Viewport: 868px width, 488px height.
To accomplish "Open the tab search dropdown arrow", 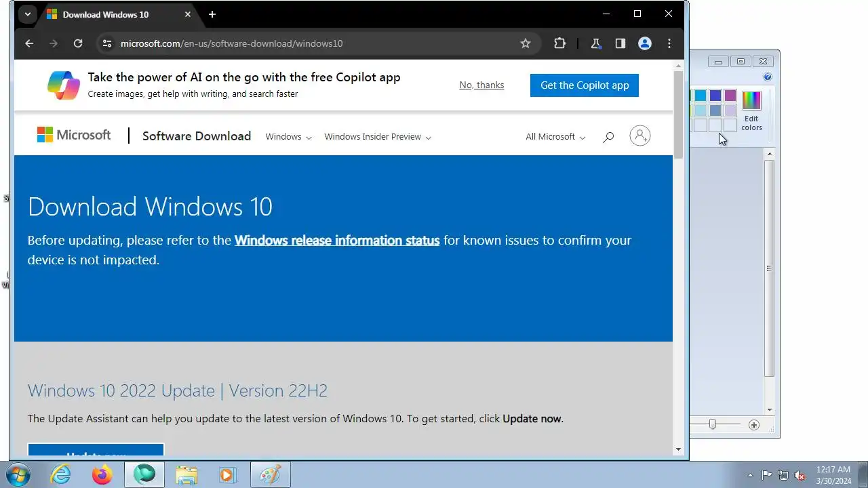I will 28,14.
